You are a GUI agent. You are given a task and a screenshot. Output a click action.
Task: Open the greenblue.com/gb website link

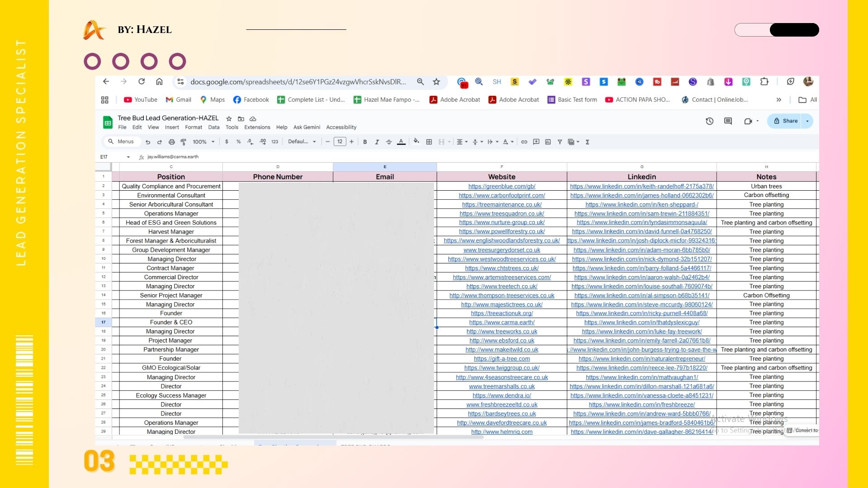pyautogui.click(x=502, y=186)
